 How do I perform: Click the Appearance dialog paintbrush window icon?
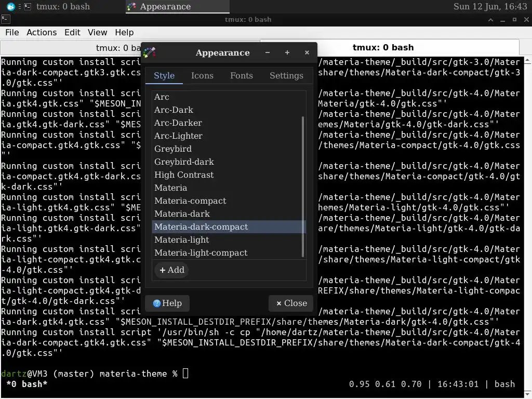point(149,52)
